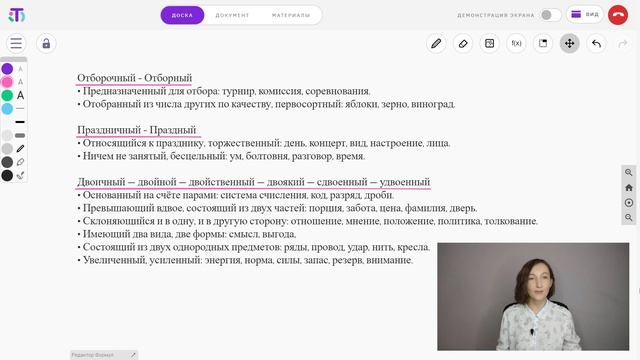Click the center target icon

(x=629, y=202)
